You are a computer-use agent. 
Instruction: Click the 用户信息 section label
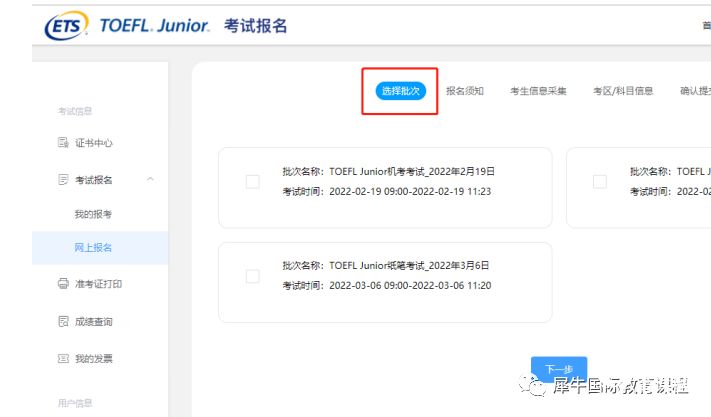(x=75, y=403)
